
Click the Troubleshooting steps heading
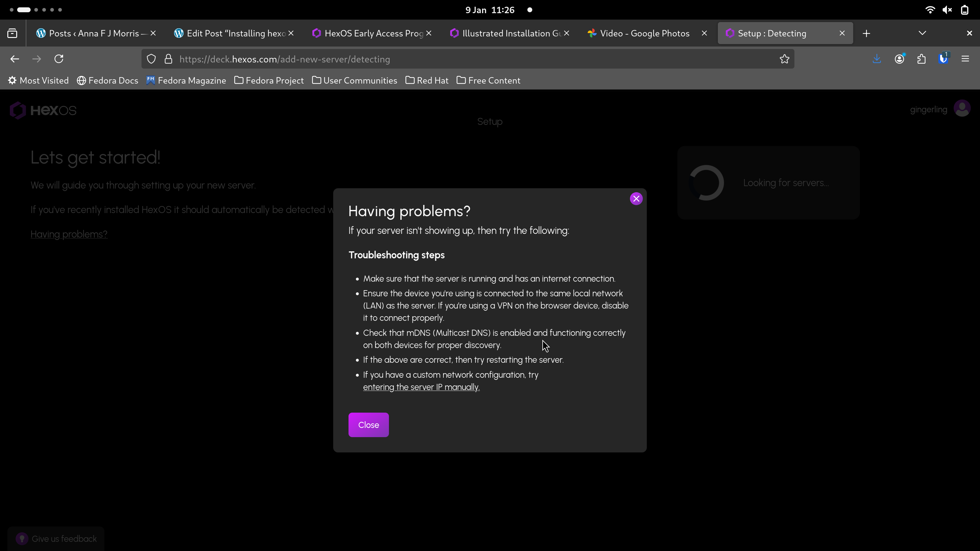(396, 255)
